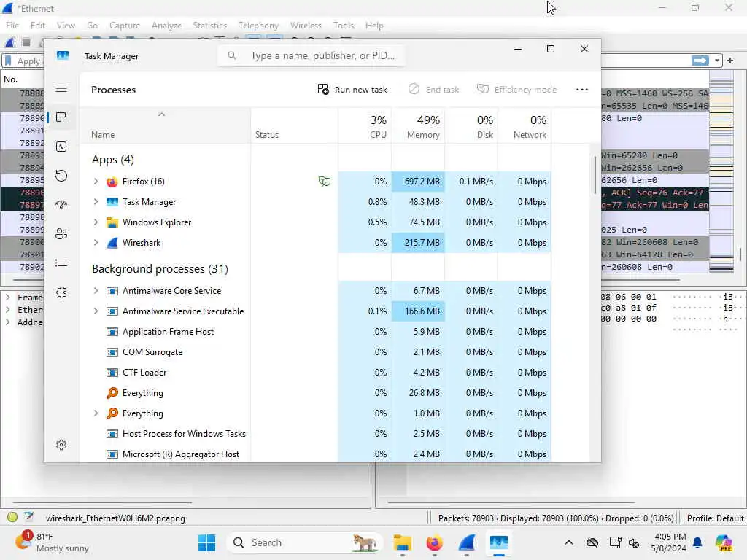Open Task Manager settings gear
747x560 pixels.
pyautogui.click(x=61, y=445)
